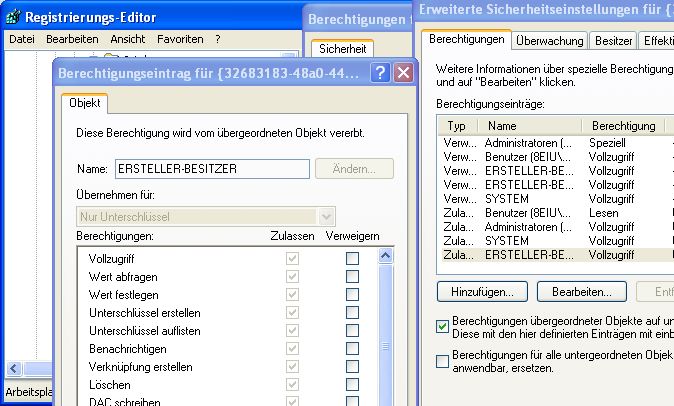Click the Registry Editor horizontal scroll left arrow
Viewport: 674px width, 406px height.
(14, 368)
